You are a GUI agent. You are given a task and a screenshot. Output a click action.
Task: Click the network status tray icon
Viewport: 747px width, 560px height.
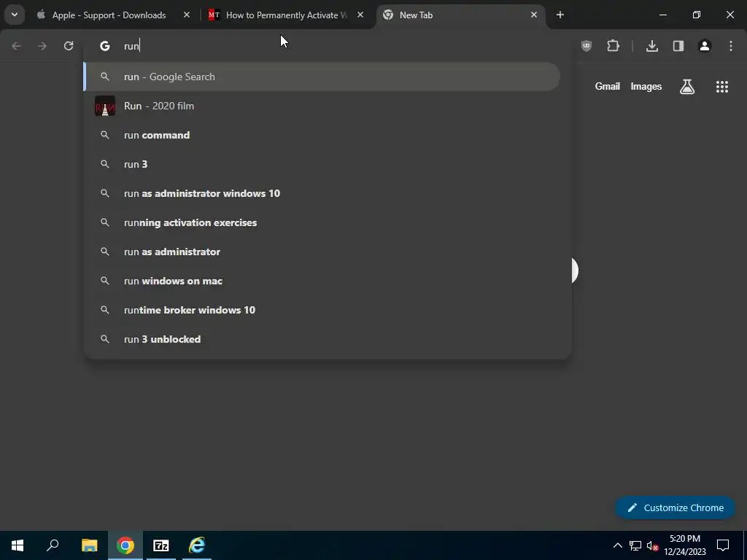(635, 545)
